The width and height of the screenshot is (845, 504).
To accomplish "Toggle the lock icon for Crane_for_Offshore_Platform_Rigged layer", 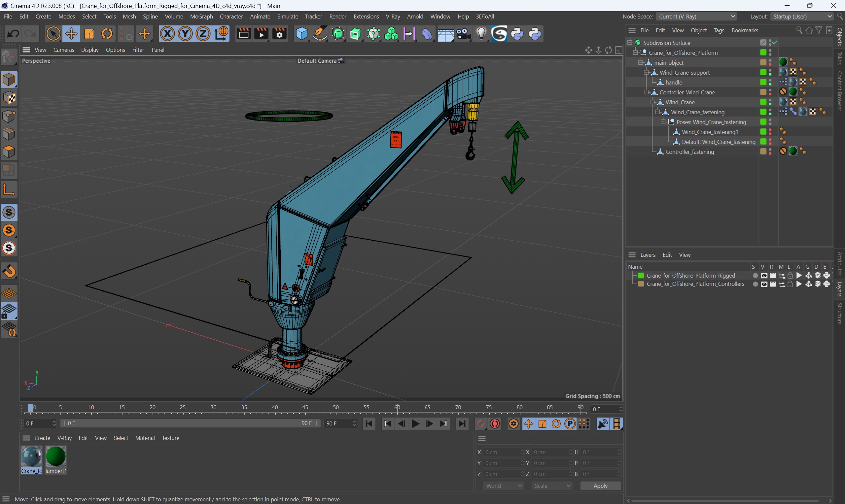I will pyautogui.click(x=790, y=275).
